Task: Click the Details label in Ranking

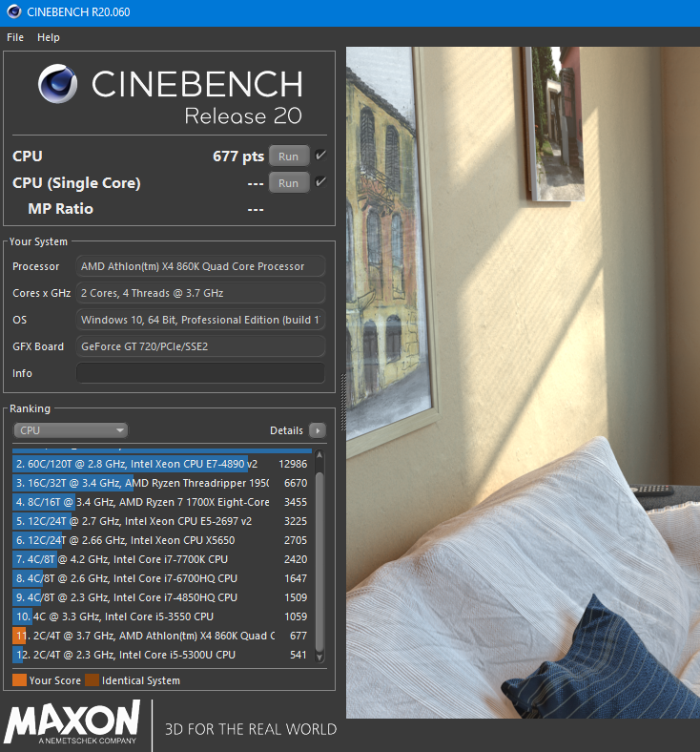Action: pos(286,430)
